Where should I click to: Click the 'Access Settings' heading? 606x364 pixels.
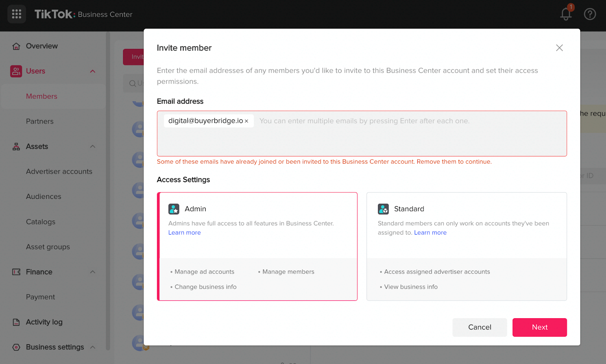(x=183, y=180)
